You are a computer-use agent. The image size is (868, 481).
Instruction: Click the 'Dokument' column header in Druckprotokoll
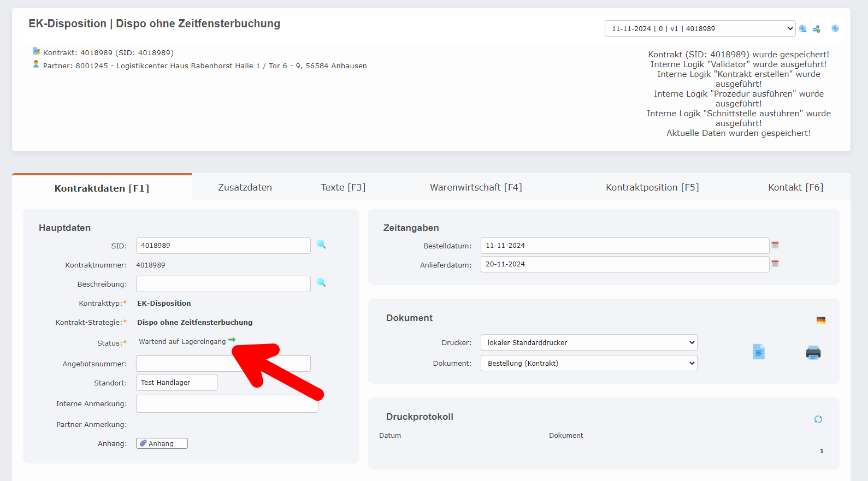click(x=566, y=435)
